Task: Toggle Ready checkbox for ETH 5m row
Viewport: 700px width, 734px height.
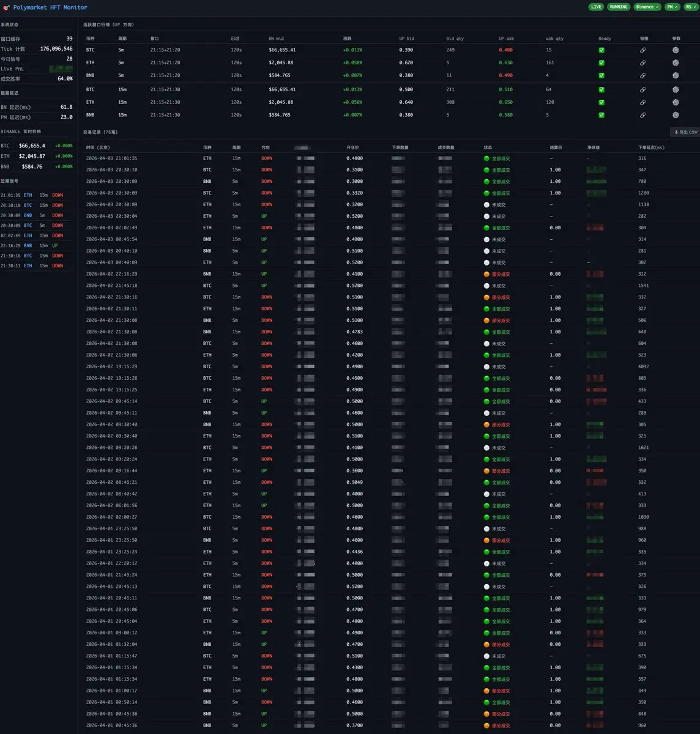Action: 601,62
